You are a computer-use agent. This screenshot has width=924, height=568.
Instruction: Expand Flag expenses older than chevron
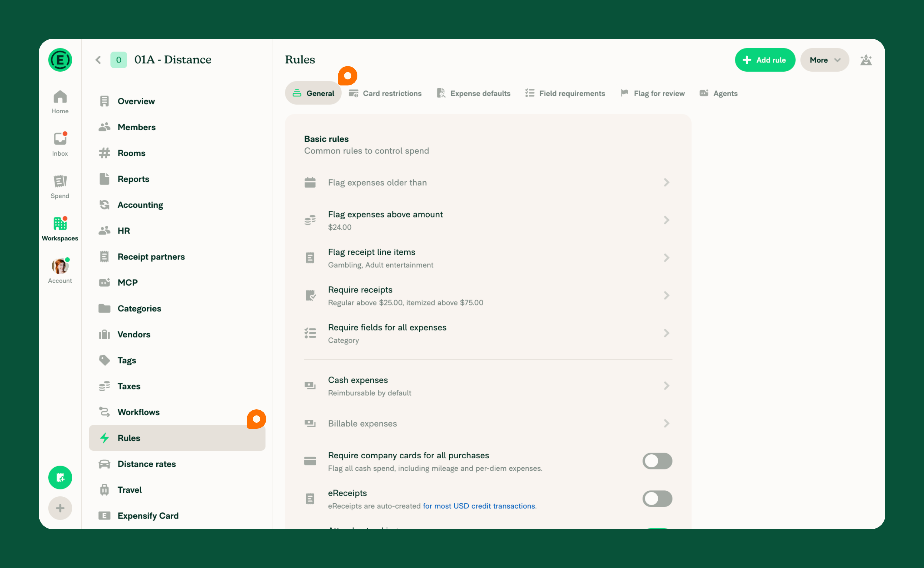pos(666,182)
